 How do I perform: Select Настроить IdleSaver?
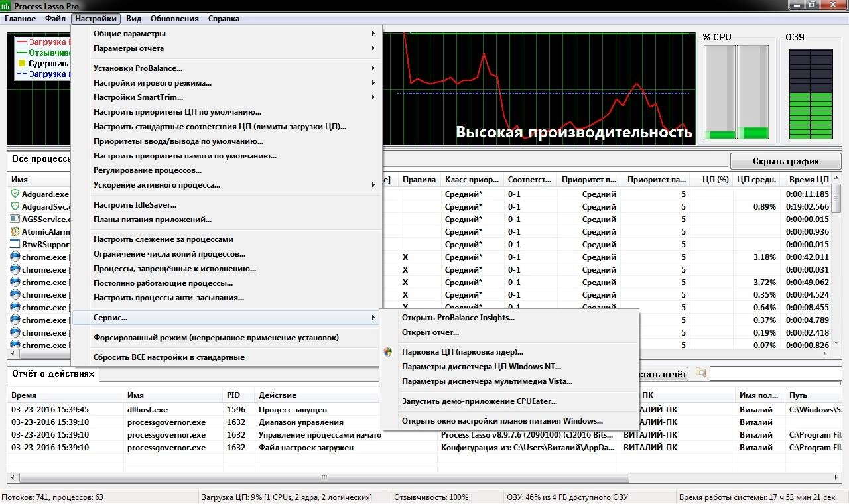coord(227,205)
